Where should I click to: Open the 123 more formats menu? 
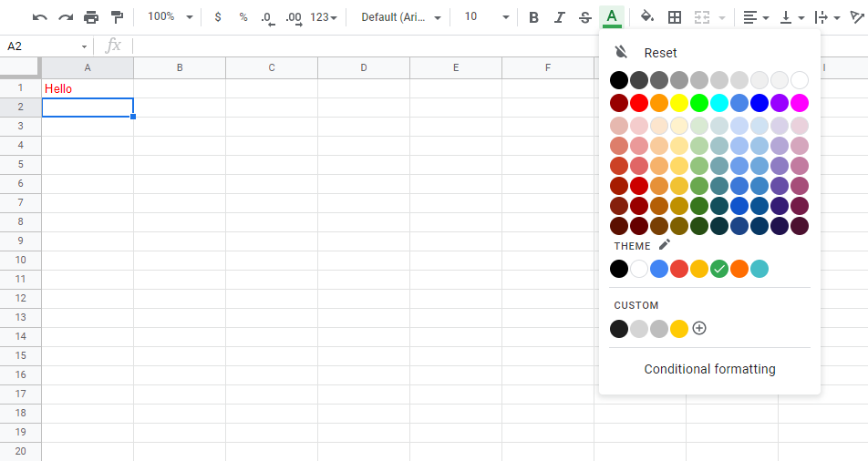[324, 17]
